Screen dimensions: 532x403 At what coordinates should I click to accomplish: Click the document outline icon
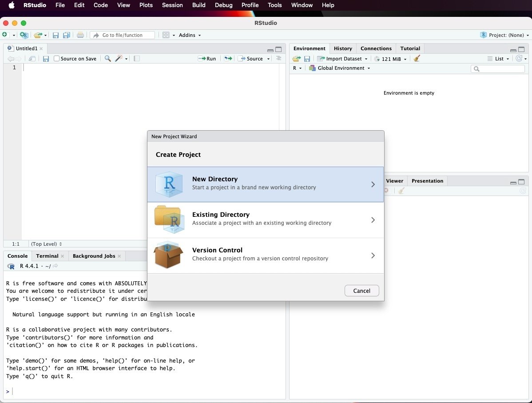click(x=278, y=58)
